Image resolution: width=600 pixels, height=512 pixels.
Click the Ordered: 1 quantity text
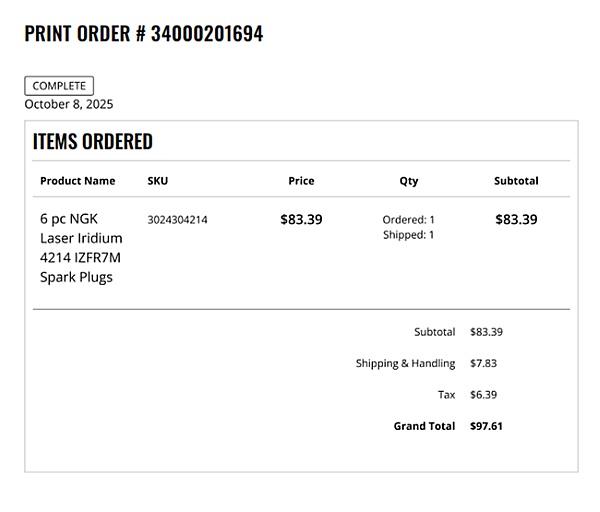point(409,219)
